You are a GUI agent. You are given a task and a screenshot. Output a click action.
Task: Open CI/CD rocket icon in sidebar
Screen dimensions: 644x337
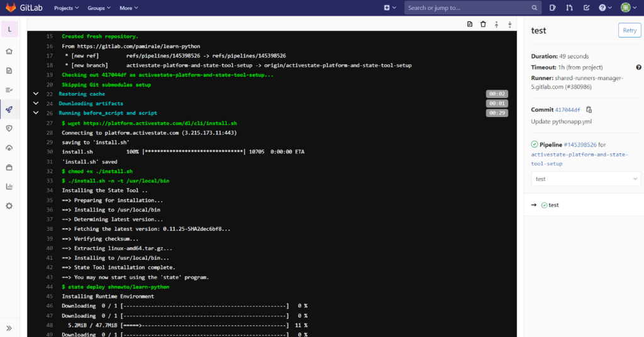pos(9,109)
